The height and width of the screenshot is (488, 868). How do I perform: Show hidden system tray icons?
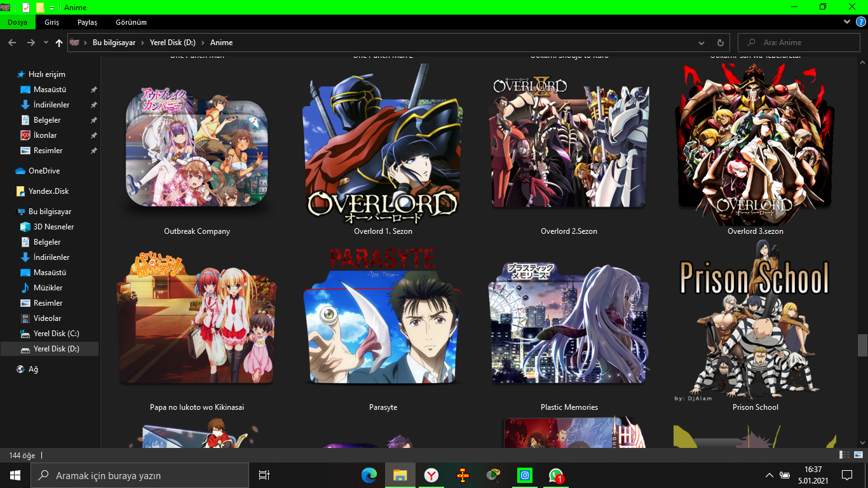pyautogui.click(x=770, y=475)
